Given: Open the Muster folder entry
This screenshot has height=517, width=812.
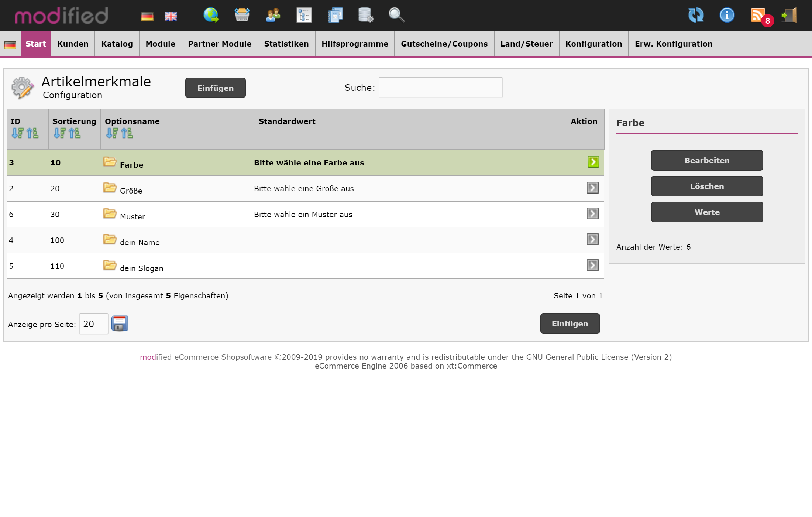Looking at the screenshot, I should click(x=110, y=214).
